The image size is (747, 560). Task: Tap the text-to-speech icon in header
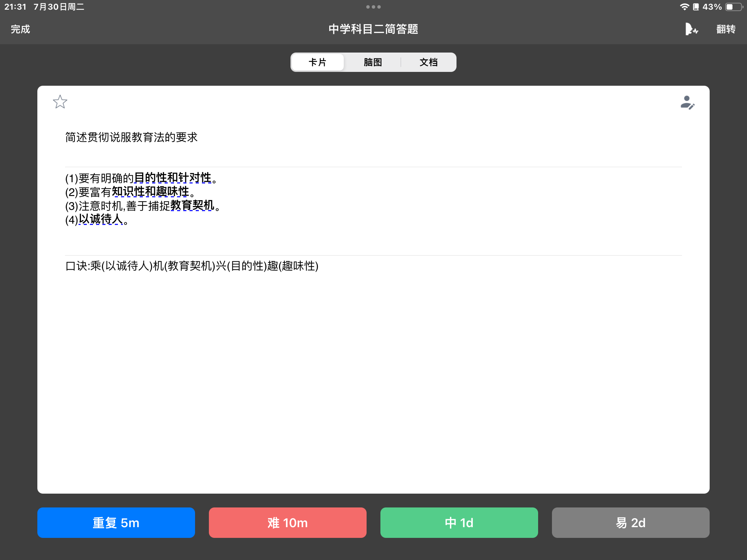(x=691, y=29)
